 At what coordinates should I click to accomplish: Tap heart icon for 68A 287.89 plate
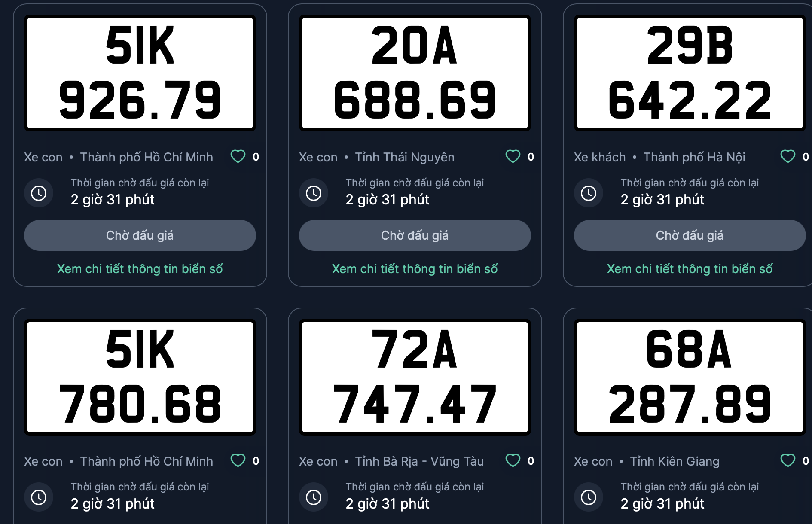[x=788, y=461]
